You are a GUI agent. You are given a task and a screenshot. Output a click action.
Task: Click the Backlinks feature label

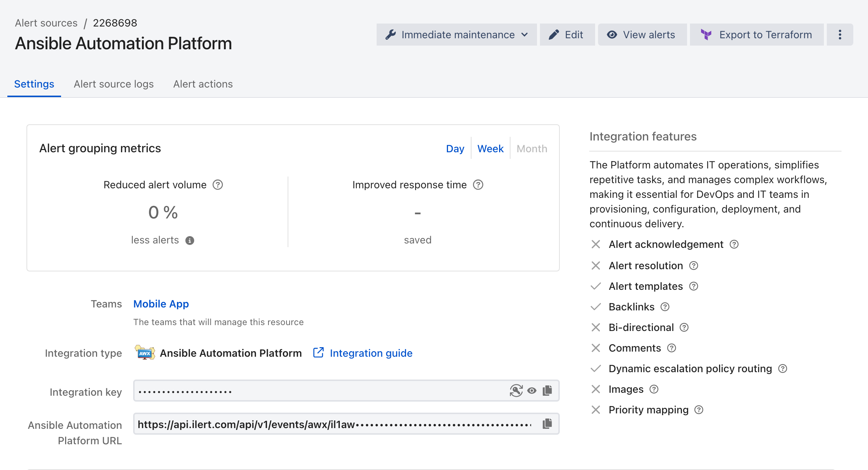coord(632,307)
